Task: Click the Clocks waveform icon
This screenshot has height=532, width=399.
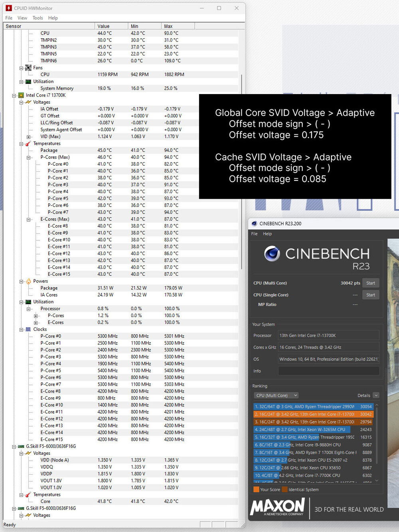Action: (28, 330)
